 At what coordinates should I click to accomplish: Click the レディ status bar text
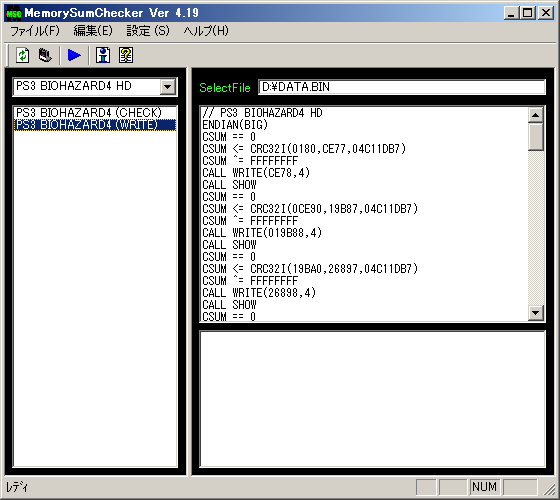(x=17, y=487)
